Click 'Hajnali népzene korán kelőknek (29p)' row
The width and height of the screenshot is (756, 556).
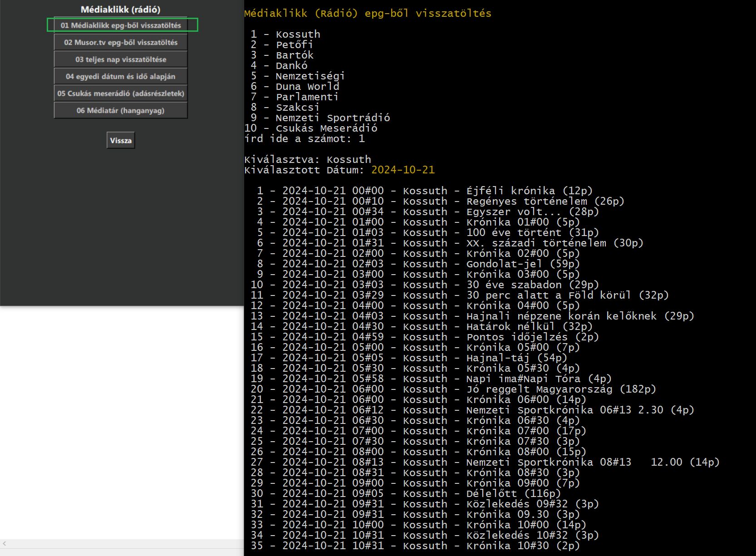(472, 316)
